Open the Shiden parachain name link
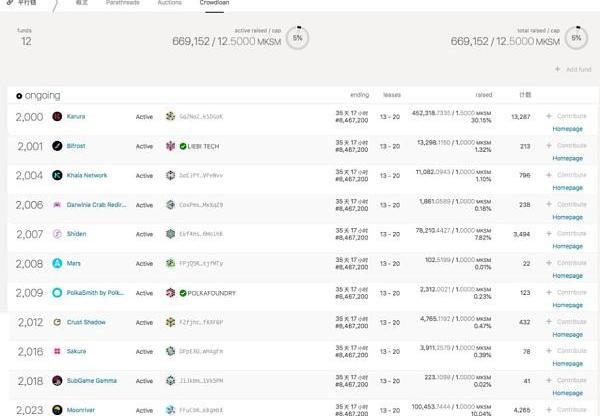This screenshot has width=600, height=416. click(77, 234)
